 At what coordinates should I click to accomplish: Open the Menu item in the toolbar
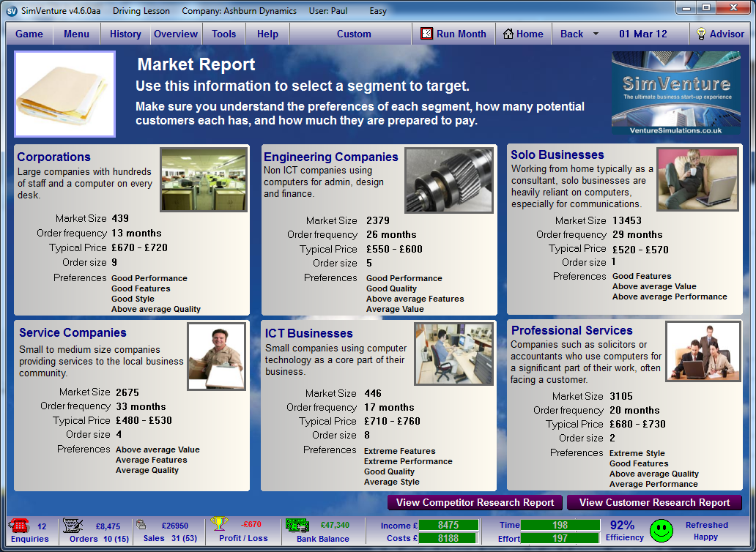click(76, 34)
